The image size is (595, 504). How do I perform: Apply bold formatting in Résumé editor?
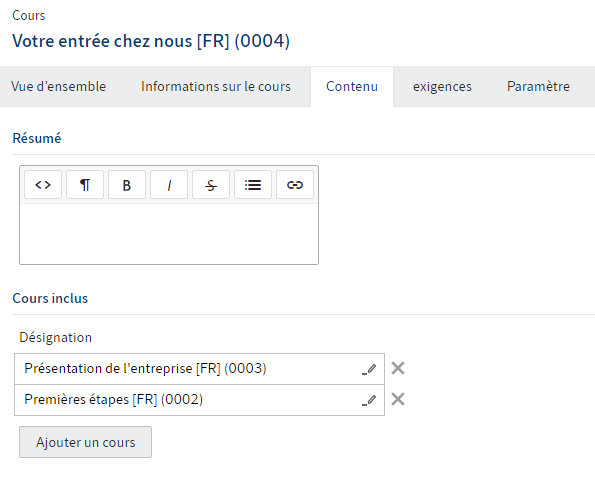click(127, 185)
